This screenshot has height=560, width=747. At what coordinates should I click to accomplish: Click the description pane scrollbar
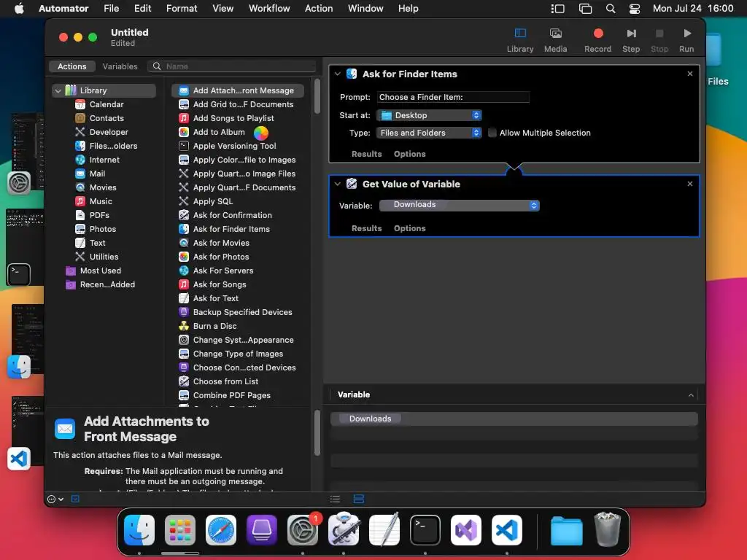(317, 433)
